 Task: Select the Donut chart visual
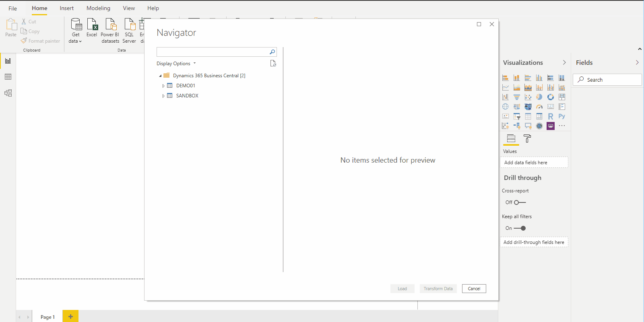(551, 97)
